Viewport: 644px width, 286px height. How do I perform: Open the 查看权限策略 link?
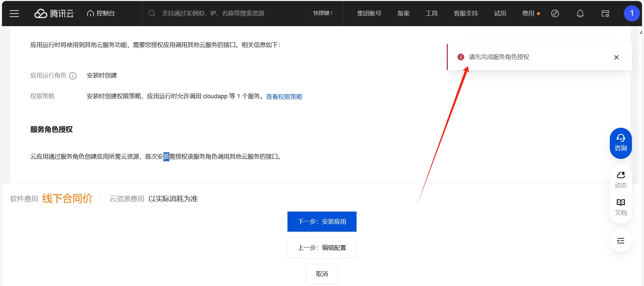pos(284,97)
